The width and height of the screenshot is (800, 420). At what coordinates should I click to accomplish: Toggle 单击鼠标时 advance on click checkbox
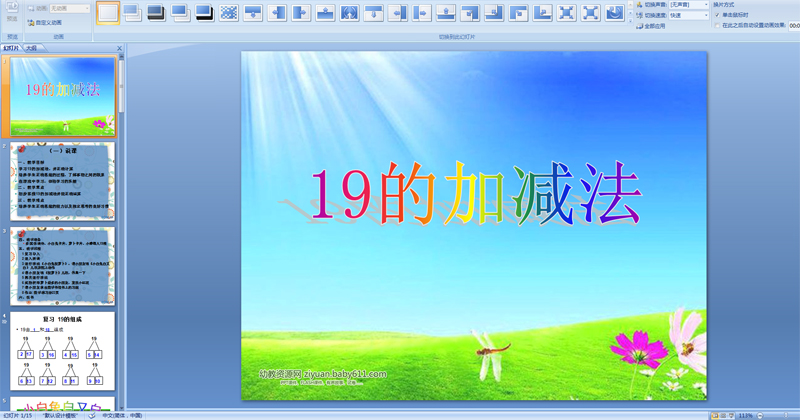tap(717, 15)
